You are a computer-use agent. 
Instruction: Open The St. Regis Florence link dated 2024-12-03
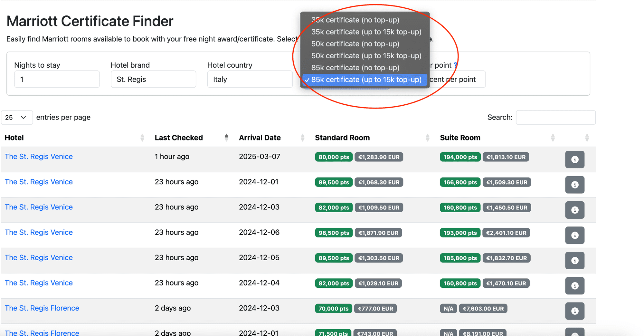point(42,308)
